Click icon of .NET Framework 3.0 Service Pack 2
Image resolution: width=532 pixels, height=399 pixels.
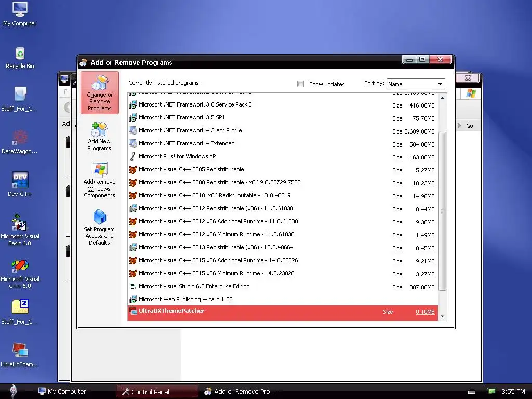click(x=133, y=104)
